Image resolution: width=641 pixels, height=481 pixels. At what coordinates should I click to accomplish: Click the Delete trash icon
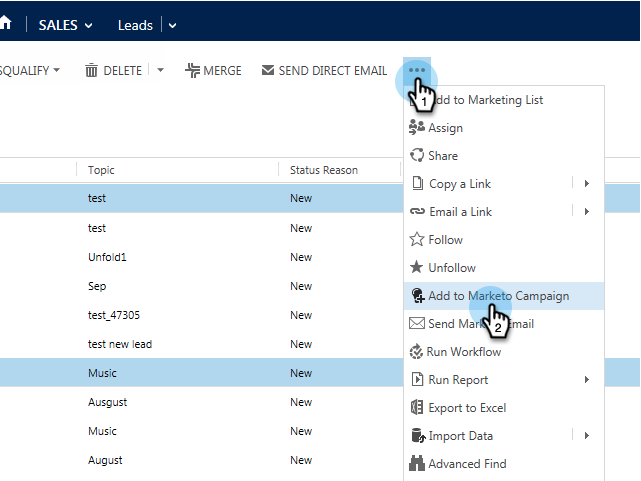coord(91,70)
